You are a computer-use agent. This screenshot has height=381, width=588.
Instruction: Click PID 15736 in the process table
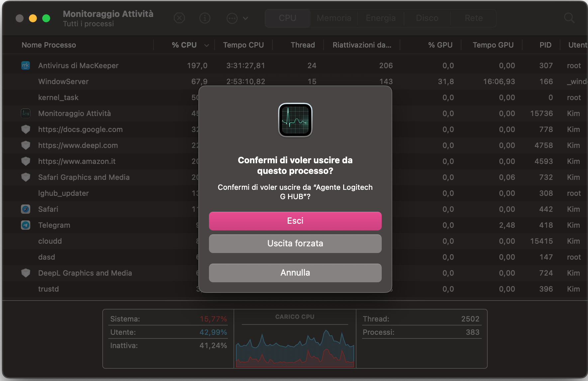(x=541, y=113)
